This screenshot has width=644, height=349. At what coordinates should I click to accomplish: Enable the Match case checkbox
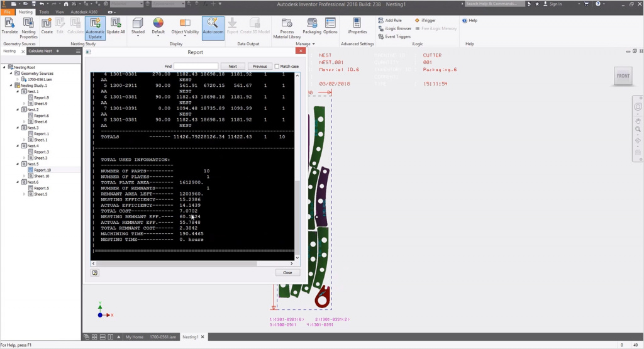point(277,66)
